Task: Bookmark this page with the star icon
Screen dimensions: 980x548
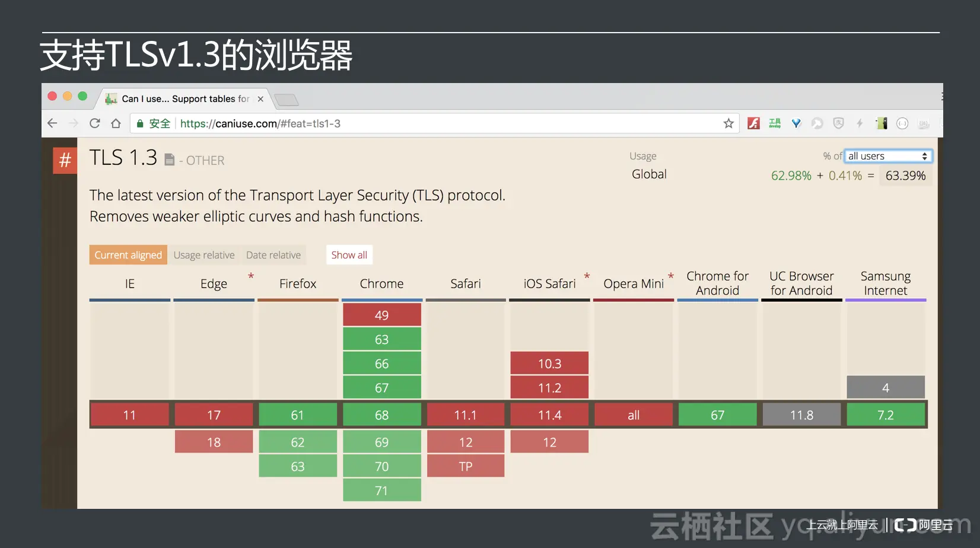Action: (x=728, y=123)
